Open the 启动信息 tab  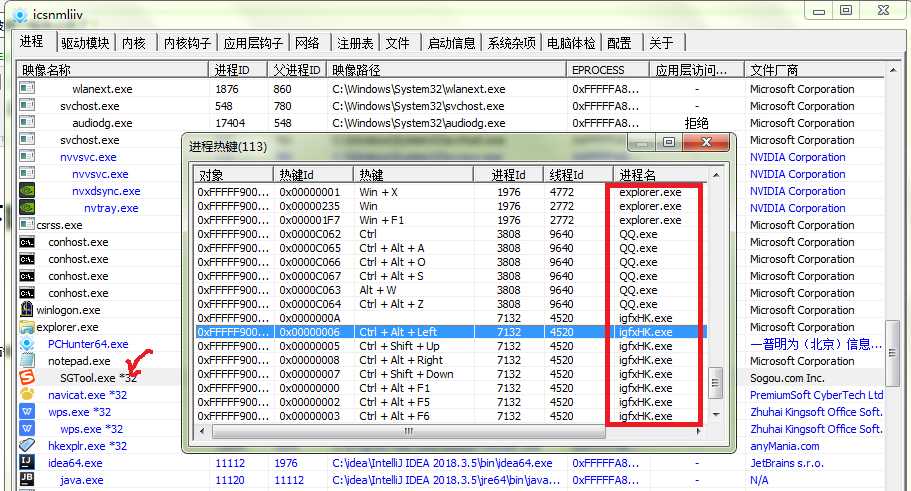451,43
